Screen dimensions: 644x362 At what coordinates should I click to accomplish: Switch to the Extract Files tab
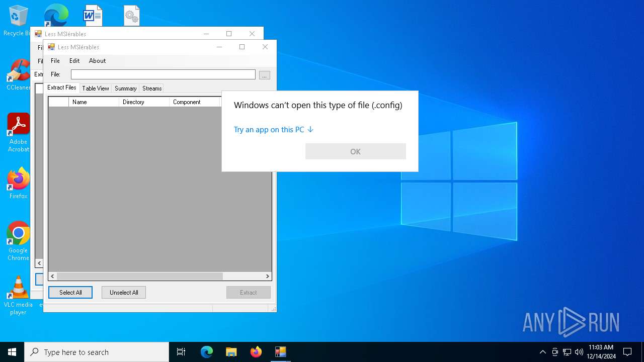62,87
